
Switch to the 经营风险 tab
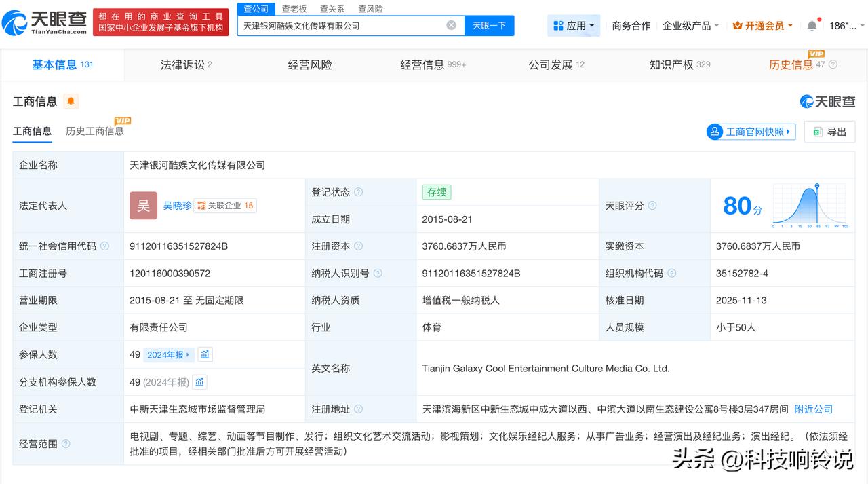[x=310, y=64]
